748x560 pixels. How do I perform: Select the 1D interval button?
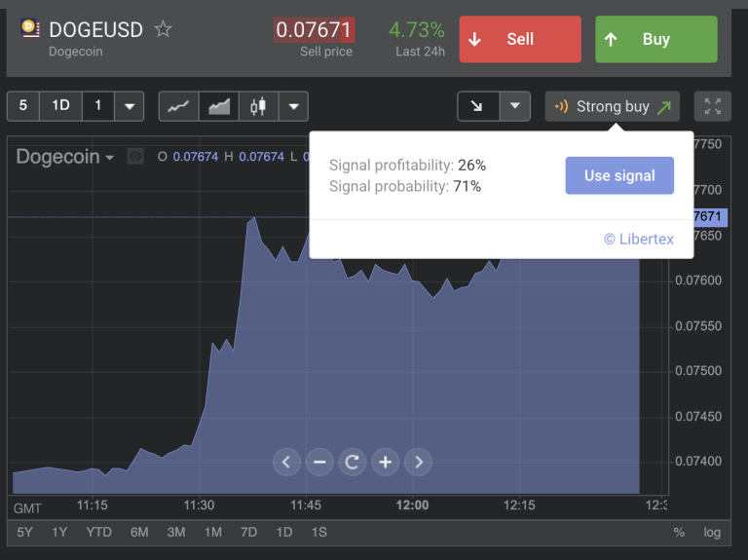point(60,106)
